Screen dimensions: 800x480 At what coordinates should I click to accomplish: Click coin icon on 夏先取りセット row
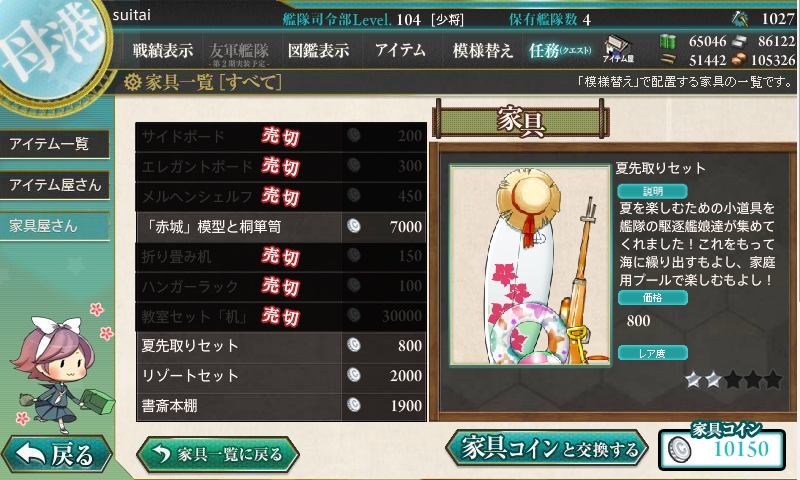(x=354, y=345)
